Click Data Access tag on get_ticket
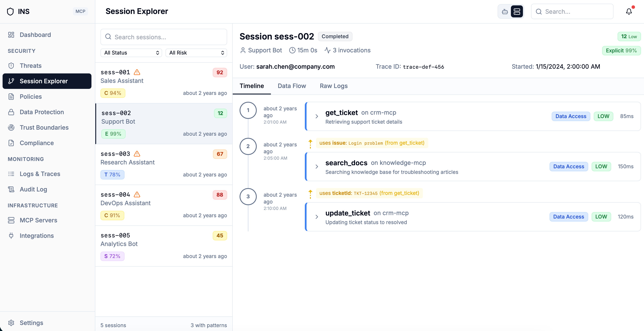This screenshot has width=644, height=331. (571, 116)
